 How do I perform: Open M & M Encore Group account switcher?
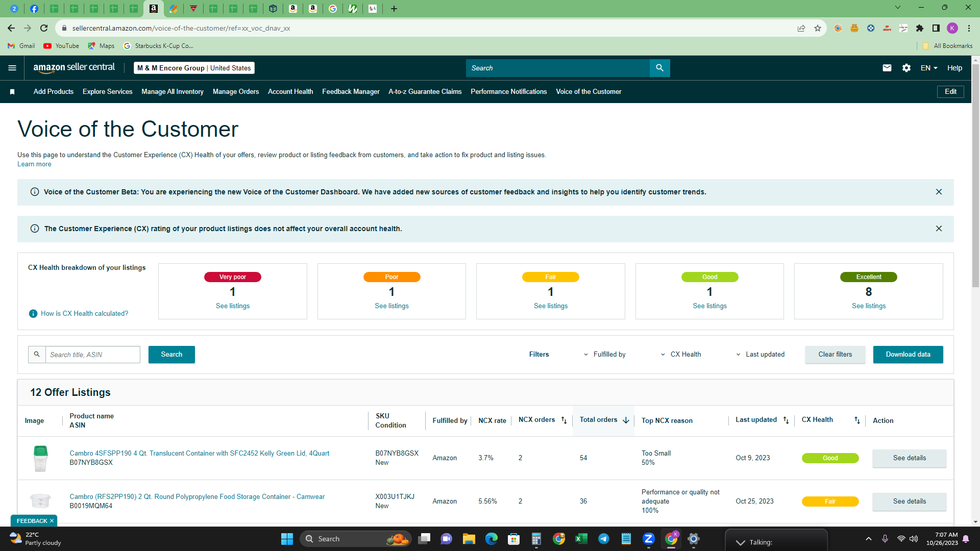[194, 68]
